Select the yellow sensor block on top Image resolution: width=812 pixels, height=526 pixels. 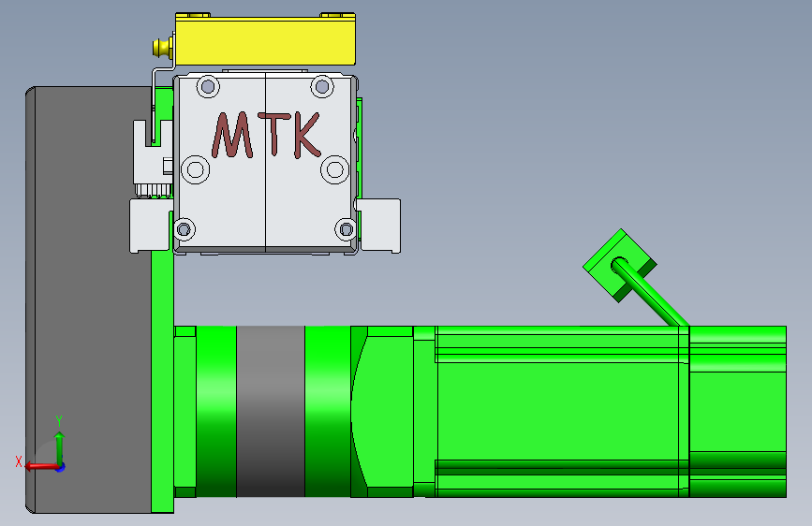coord(265,40)
